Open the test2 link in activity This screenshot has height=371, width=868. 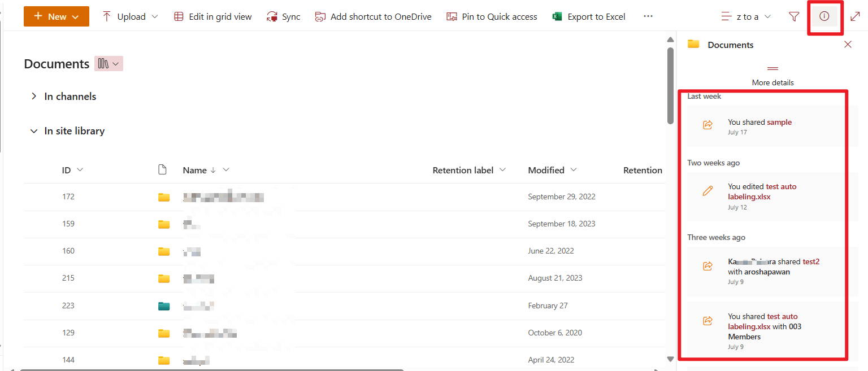pyautogui.click(x=811, y=261)
